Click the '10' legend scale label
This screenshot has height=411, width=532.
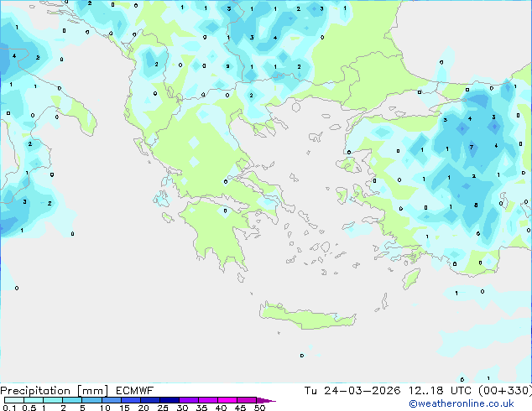tap(105, 408)
